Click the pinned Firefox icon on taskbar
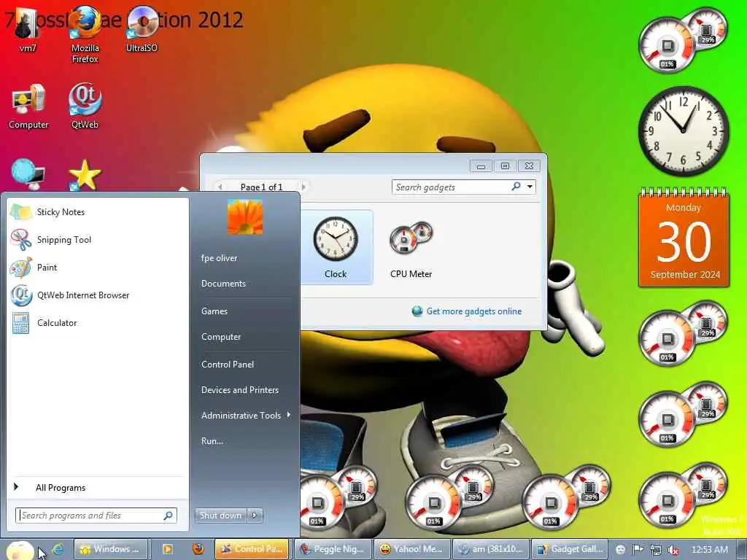Screen dimensions: 747x560 198,549
